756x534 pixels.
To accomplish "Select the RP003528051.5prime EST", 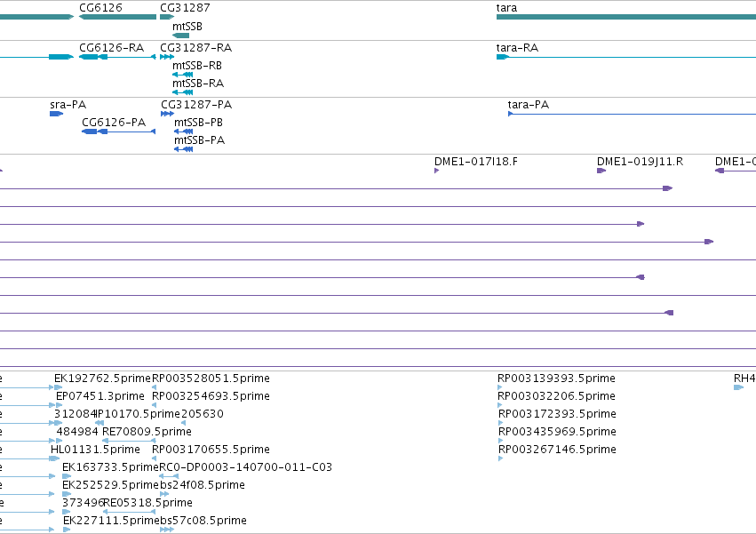I will click(x=155, y=387).
